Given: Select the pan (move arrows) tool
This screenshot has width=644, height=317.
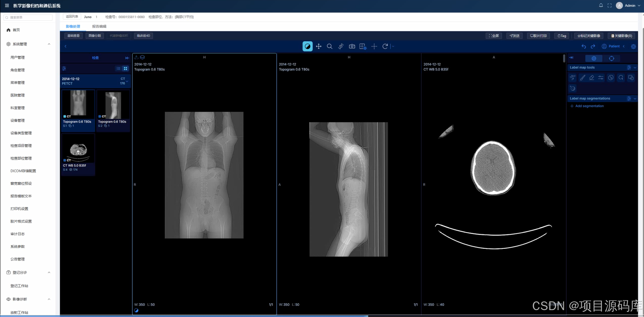Looking at the screenshot, I should [x=319, y=46].
